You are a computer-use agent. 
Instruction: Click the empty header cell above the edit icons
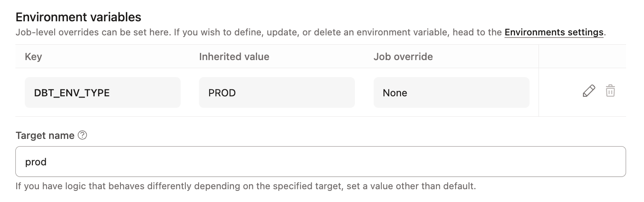582,57
